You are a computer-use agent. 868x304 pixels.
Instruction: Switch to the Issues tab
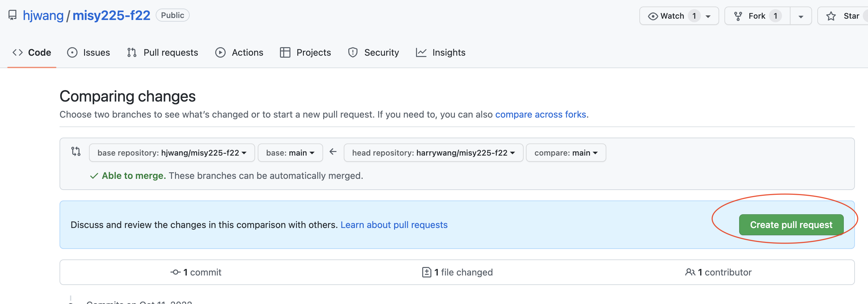[x=89, y=53]
